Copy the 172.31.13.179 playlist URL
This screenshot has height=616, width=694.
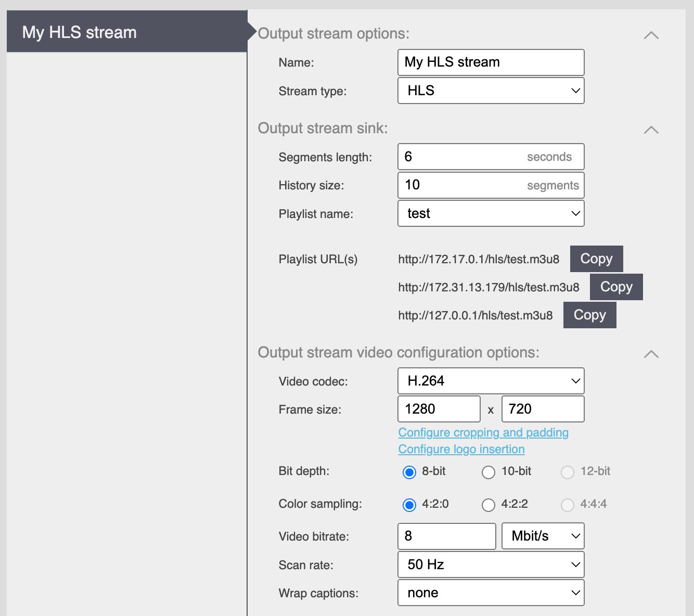(x=616, y=287)
